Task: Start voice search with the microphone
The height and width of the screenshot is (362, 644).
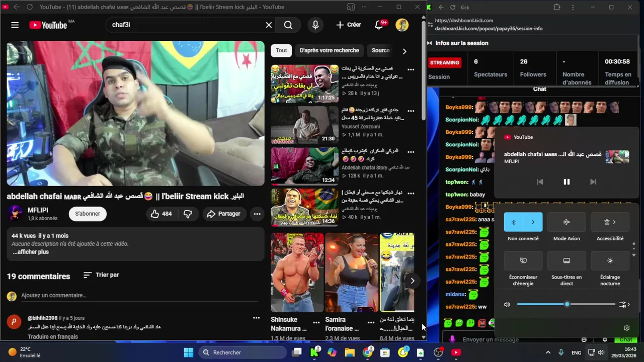Action: click(315, 25)
